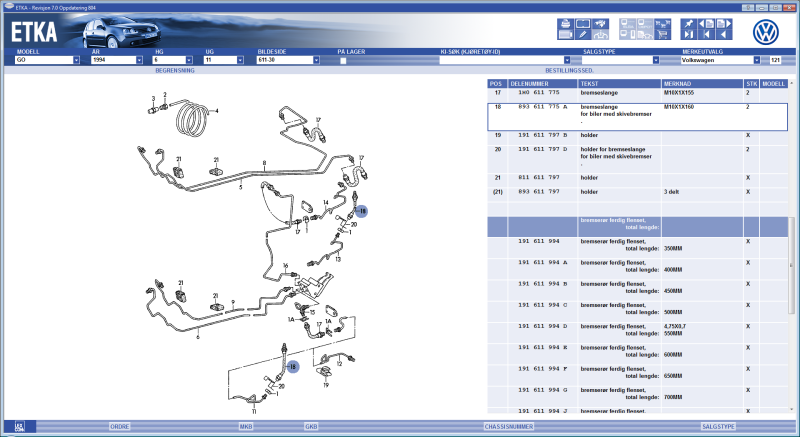The image size is (800, 437).
Task: Click the MKB button at the bottom
Action: tap(245, 426)
